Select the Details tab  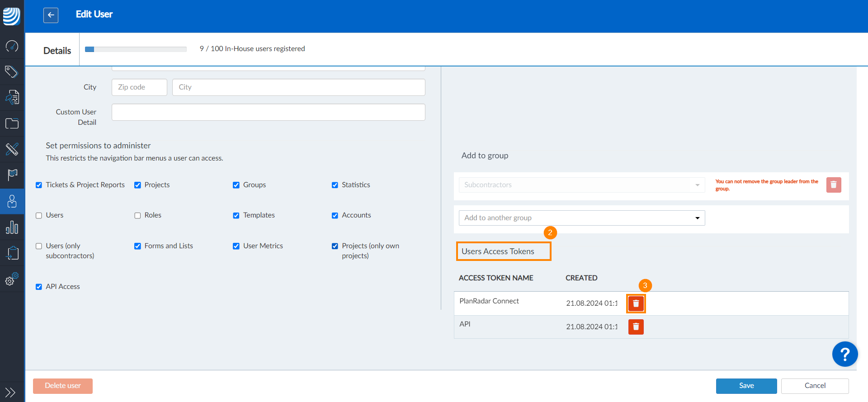(x=57, y=51)
